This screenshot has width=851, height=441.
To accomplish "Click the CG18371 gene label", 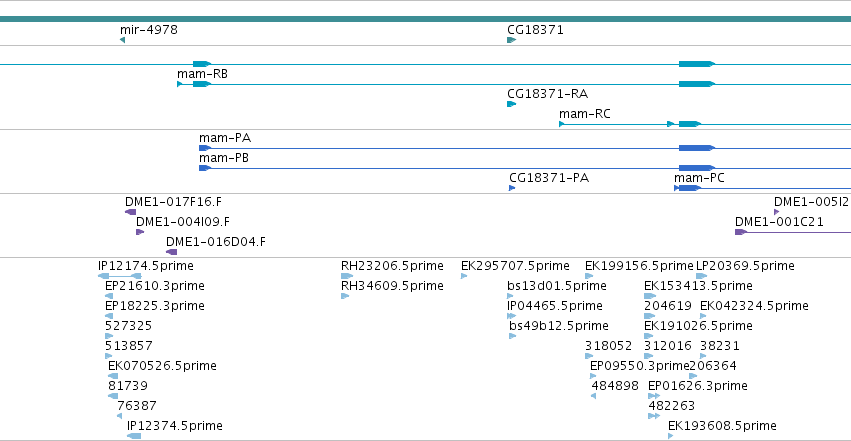I will click(535, 30).
